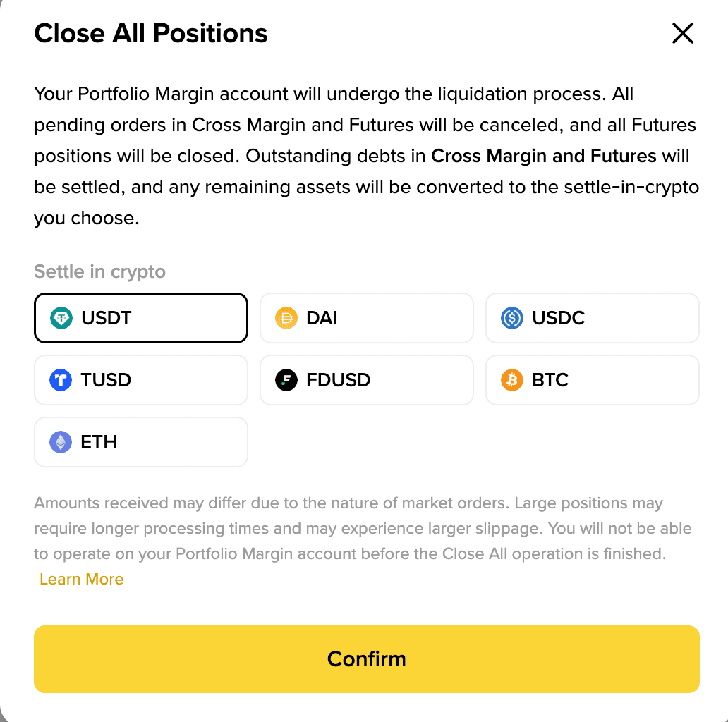Image resolution: width=728 pixels, height=722 pixels.
Task: Open the Learn More link
Action: point(82,579)
